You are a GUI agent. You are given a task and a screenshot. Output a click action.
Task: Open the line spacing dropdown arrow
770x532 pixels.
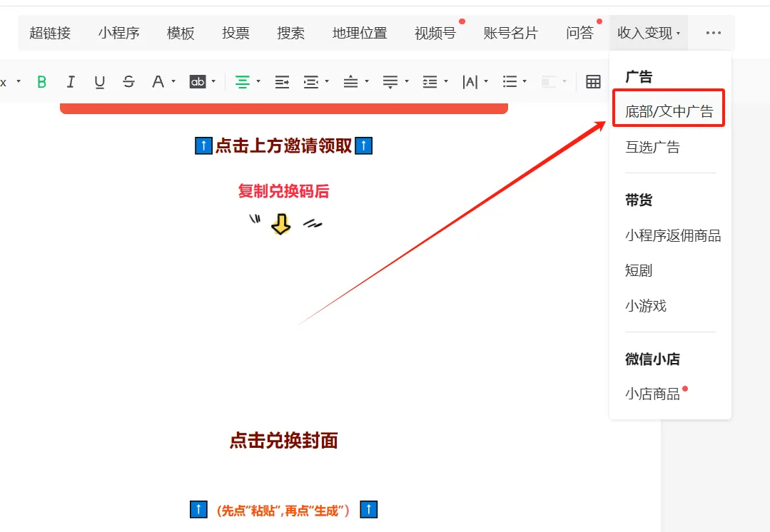(446, 81)
